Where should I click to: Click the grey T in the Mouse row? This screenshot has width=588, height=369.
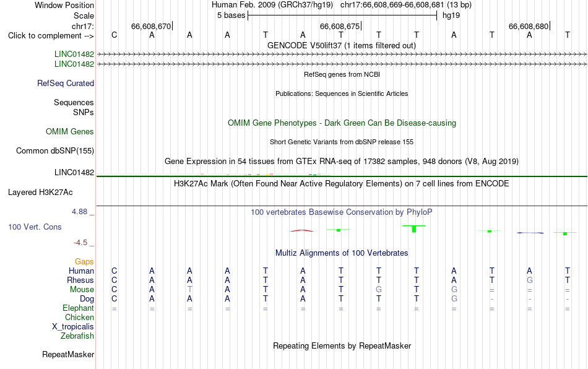pyautogui.click(x=190, y=290)
